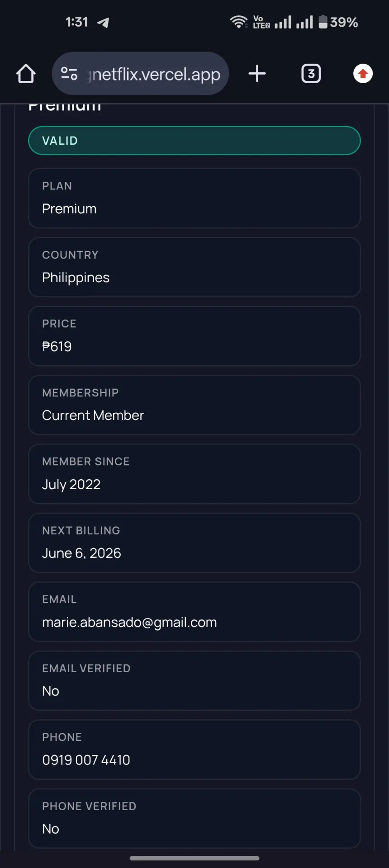Open a new tab with plus icon
The width and height of the screenshot is (389, 868).
point(257,73)
